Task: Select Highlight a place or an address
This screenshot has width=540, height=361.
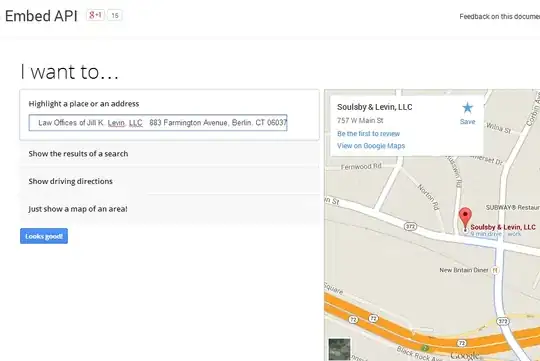Action: point(84,104)
